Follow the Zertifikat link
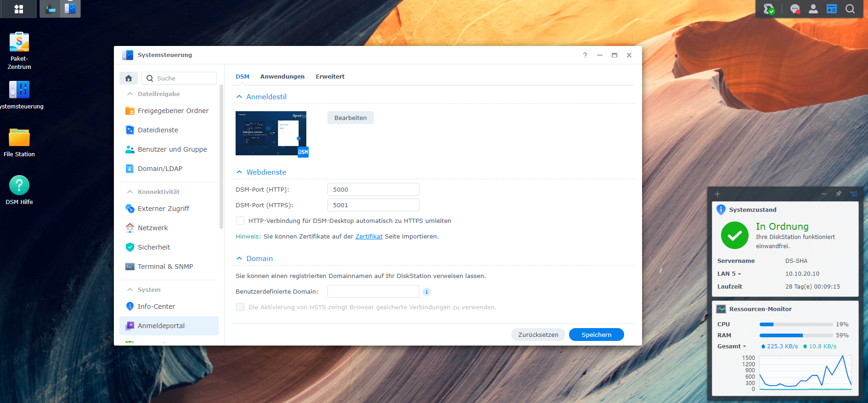 coord(369,236)
